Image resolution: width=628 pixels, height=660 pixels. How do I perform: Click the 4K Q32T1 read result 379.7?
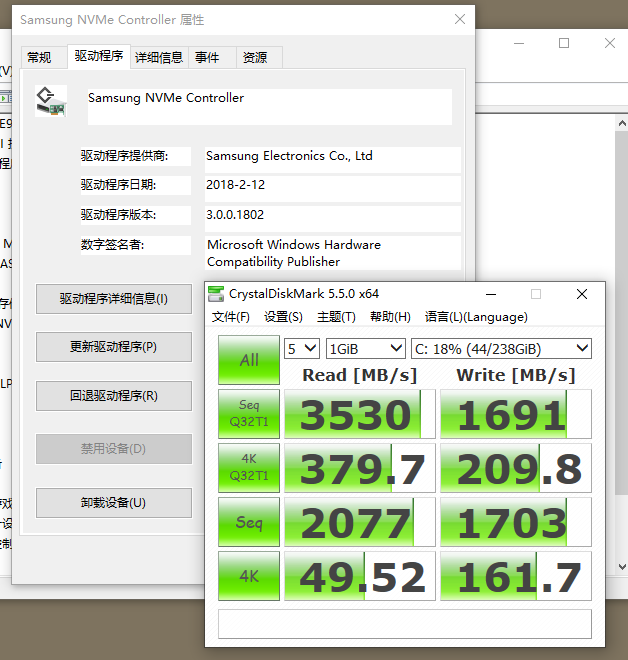click(x=360, y=468)
